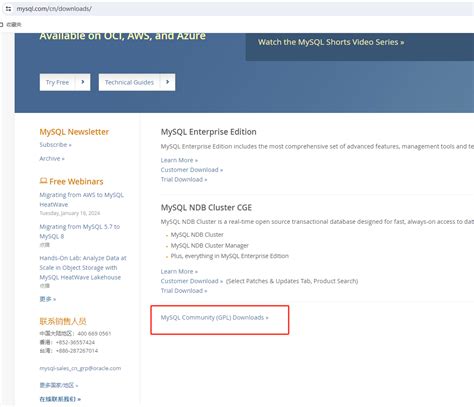Click the 联系销售人员 heading
This screenshot has width=474, height=407.
click(x=63, y=321)
